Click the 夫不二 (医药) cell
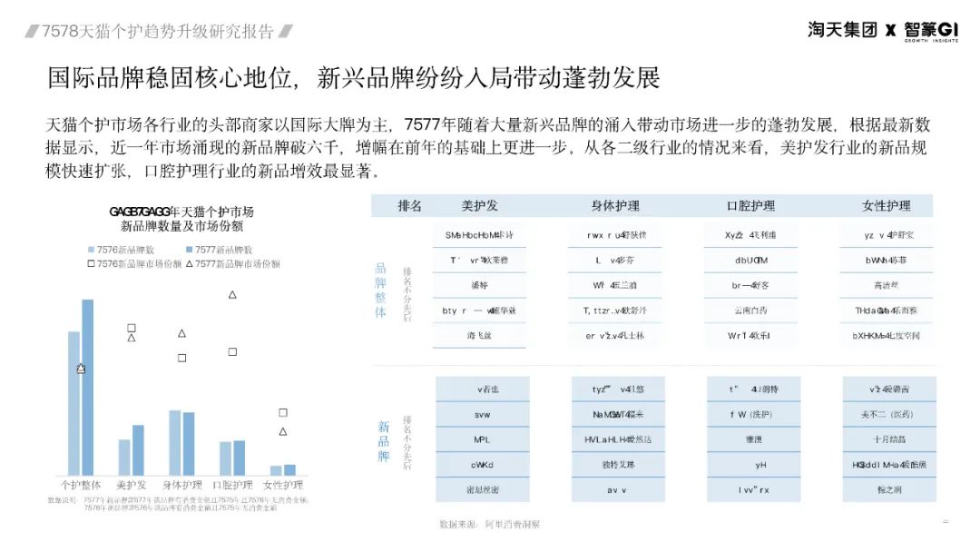Image resolution: width=980 pixels, height=552 pixels. point(889,415)
